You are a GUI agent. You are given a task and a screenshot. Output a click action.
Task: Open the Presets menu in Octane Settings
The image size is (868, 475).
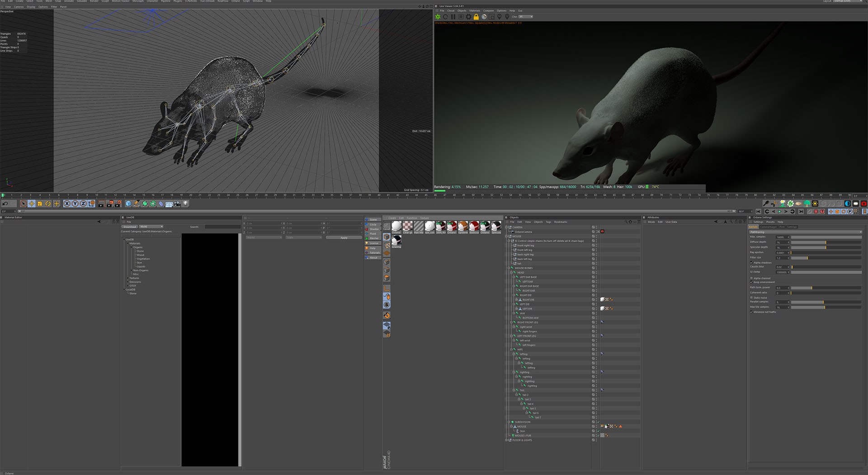[x=770, y=222]
